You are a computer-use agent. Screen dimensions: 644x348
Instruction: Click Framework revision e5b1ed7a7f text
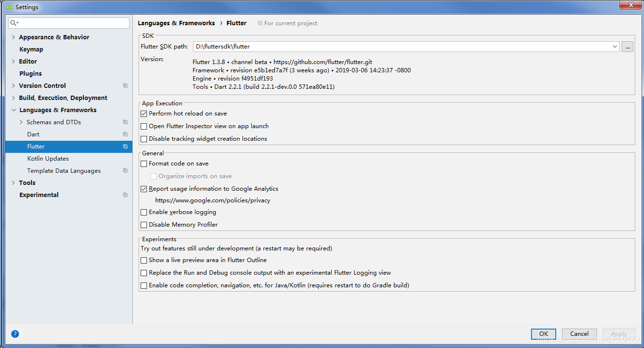302,70
